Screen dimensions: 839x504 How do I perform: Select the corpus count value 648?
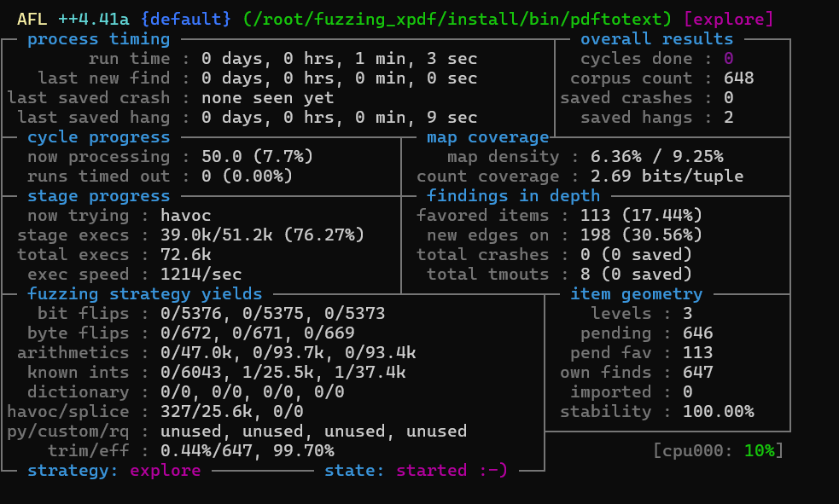point(738,78)
